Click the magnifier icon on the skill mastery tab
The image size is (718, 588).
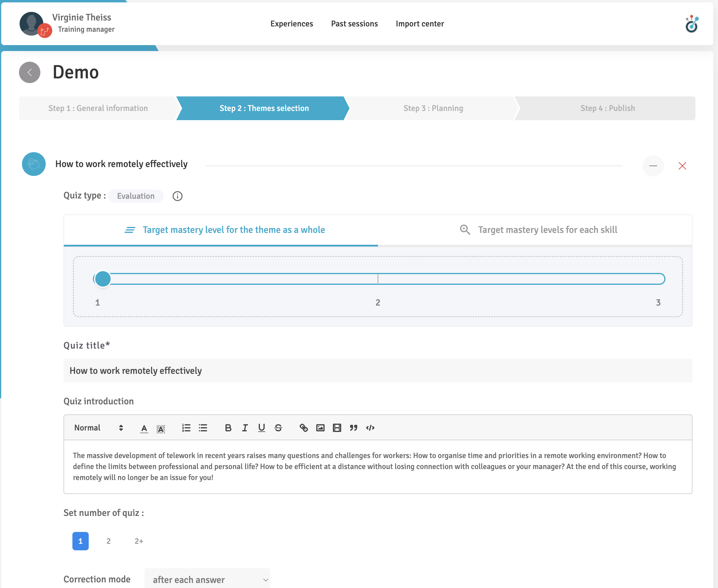465,230
